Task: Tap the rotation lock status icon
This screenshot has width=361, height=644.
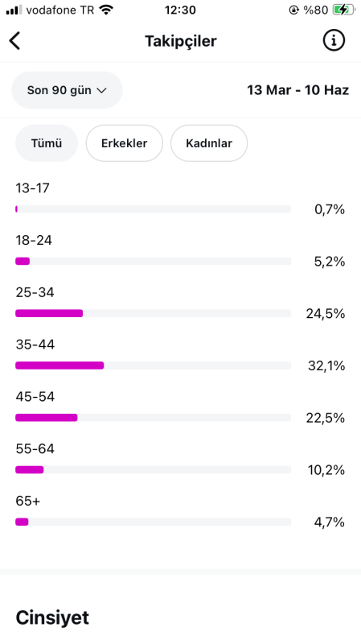Action: point(293,10)
